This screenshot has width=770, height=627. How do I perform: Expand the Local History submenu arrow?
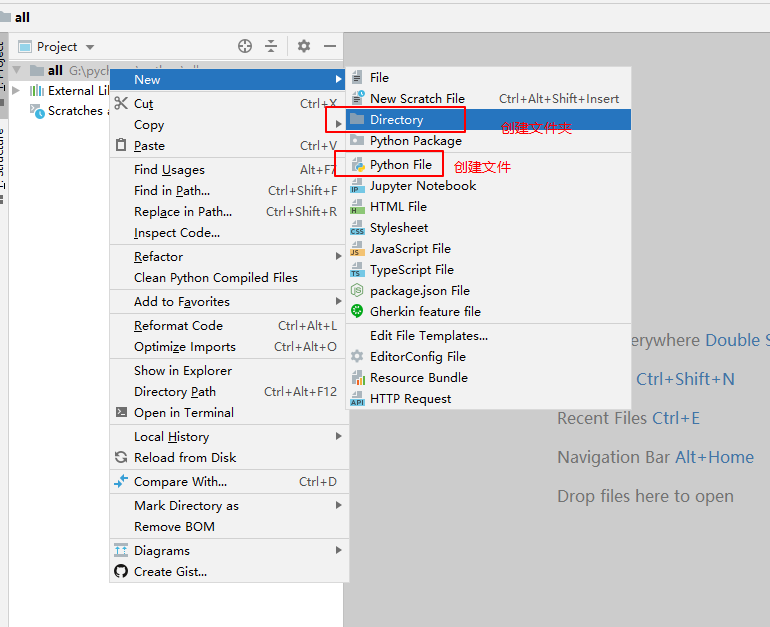tap(338, 436)
